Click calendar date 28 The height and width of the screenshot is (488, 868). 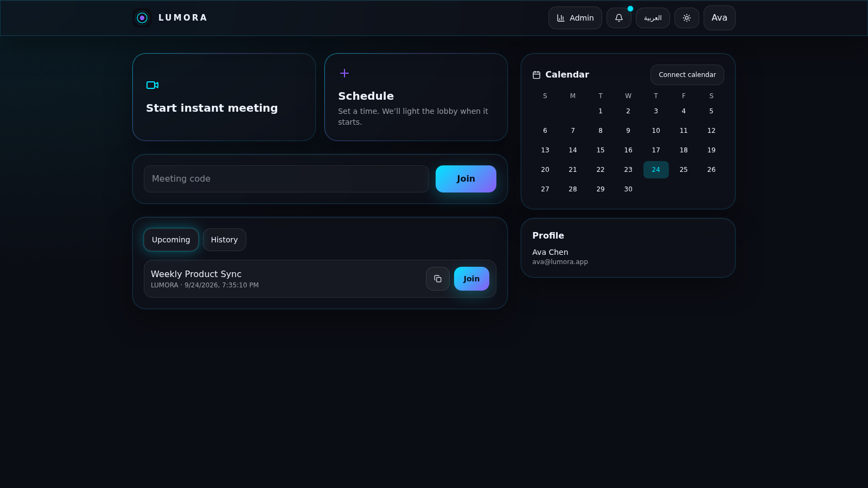point(573,189)
